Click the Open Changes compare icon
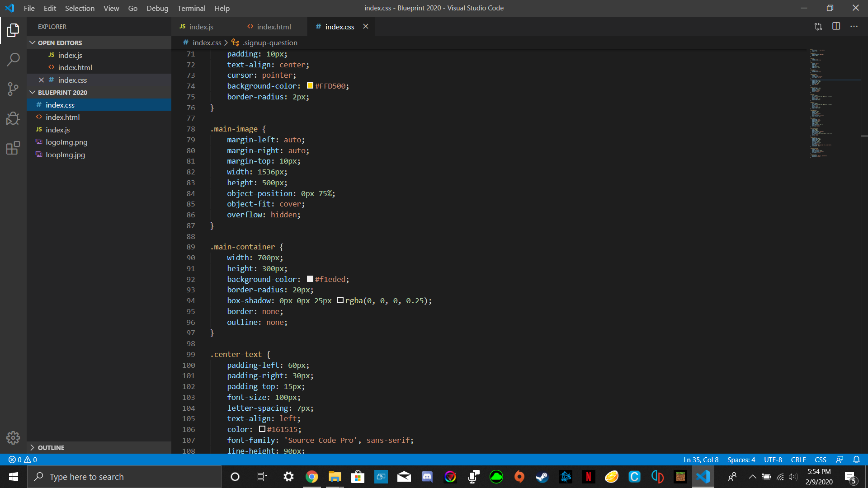The image size is (868, 488). click(x=818, y=26)
